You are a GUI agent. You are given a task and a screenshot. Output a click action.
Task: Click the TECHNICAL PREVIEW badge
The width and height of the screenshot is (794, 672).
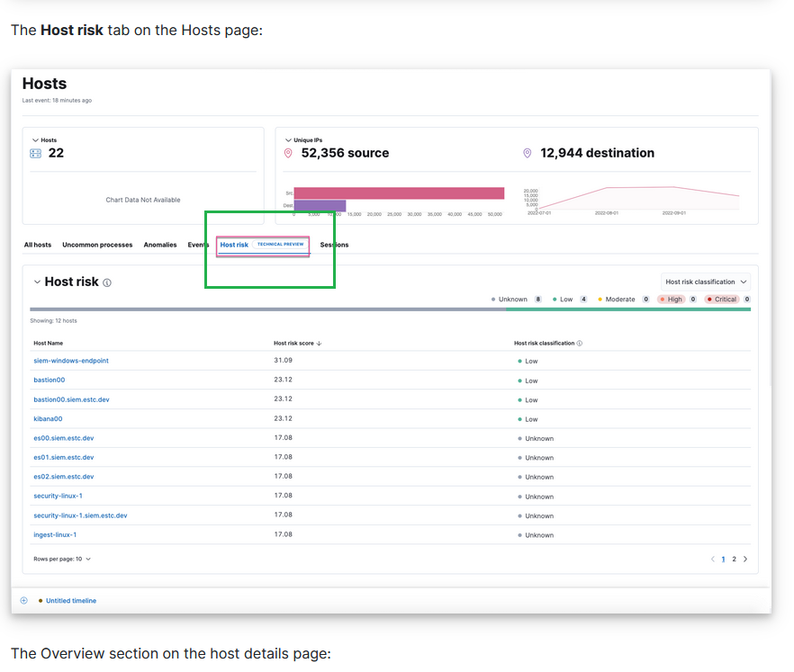point(281,245)
